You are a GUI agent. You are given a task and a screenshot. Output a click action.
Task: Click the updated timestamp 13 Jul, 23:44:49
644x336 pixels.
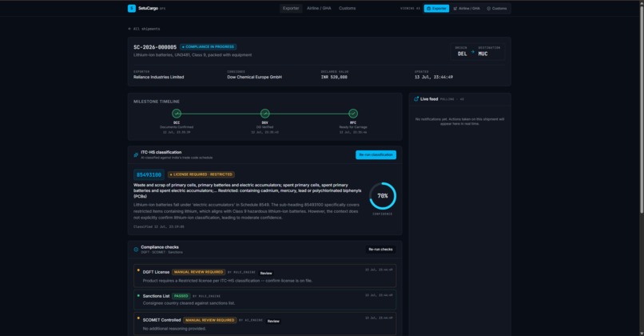(434, 77)
